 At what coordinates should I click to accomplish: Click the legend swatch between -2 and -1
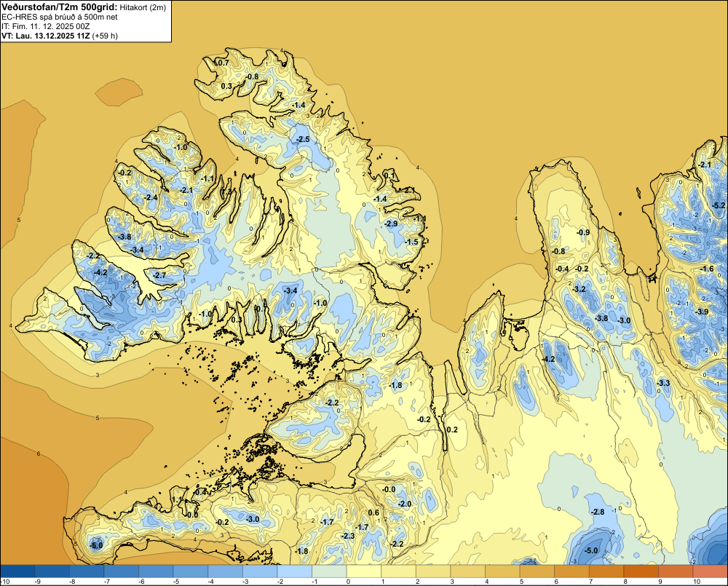point(294,571)
